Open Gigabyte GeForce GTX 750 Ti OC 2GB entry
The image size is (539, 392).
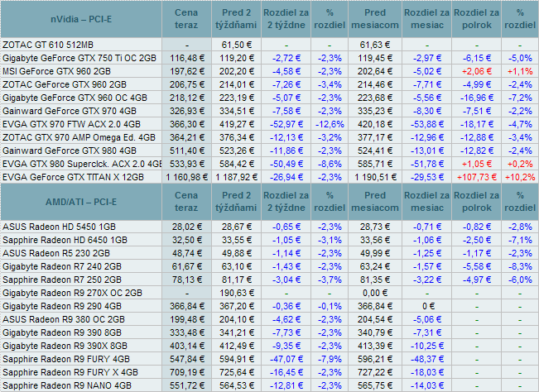pos(79,58)
